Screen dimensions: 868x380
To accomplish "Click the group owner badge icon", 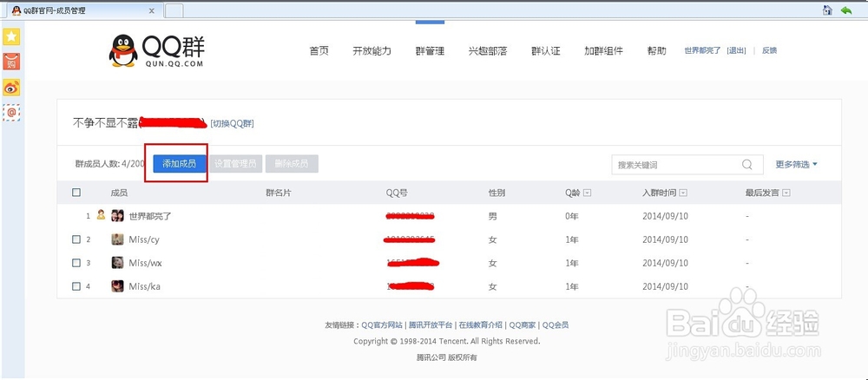I will 101,214.
